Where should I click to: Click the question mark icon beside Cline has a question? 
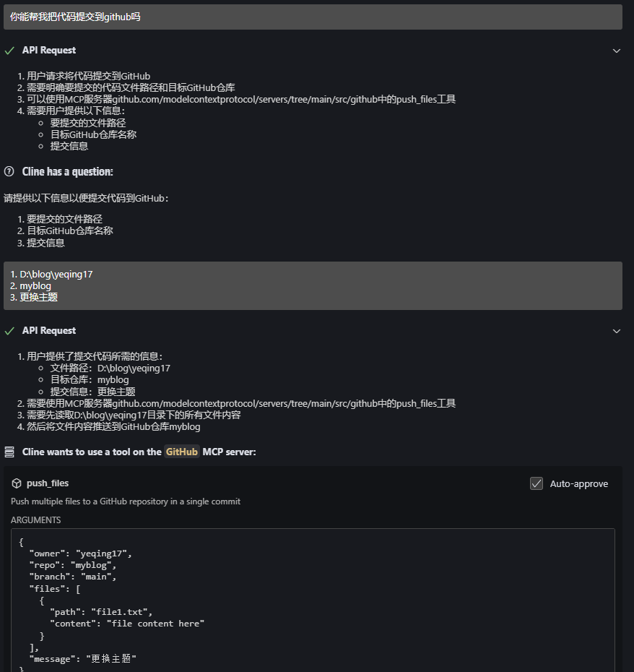click(9, 171)
